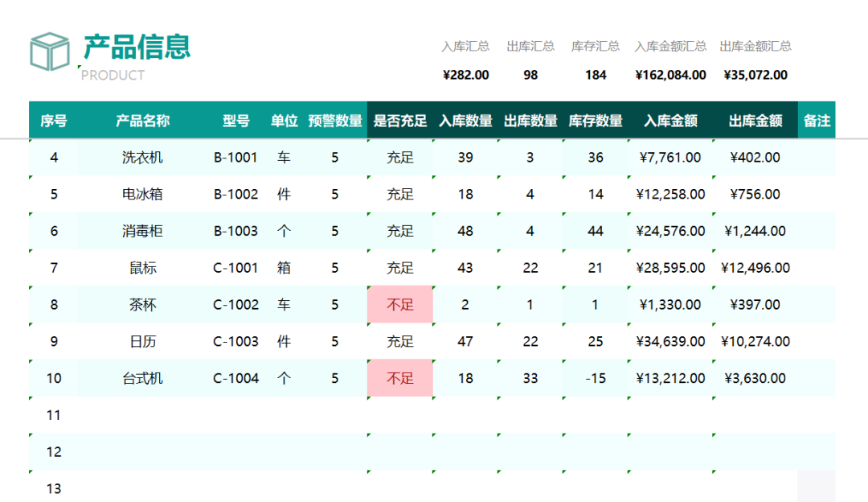Select the ¥756.00 outbound amount cell

point(755,194)
